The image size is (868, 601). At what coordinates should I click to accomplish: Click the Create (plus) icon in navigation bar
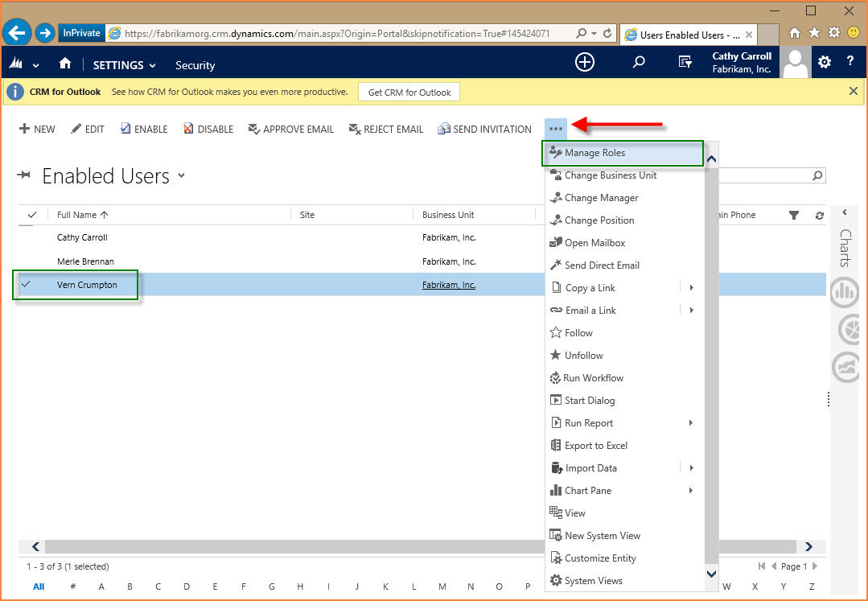coord(585,62)
